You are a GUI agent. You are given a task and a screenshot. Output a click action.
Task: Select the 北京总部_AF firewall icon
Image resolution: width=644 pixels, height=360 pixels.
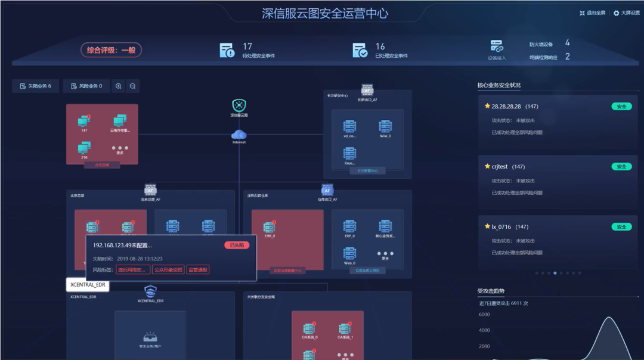150,190
